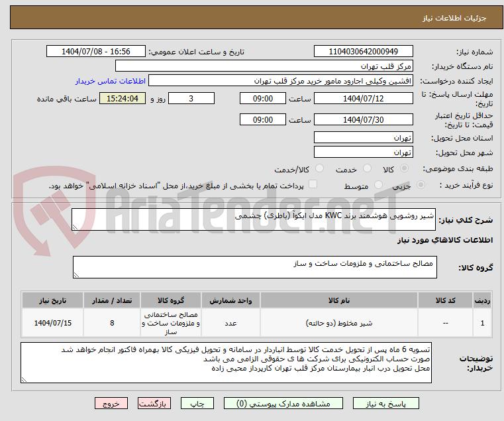Click the remaining days field showing 3
Image resolution: width=504 pixels, height=421 pixels.
pyautogui.click(x=191, y=99)
